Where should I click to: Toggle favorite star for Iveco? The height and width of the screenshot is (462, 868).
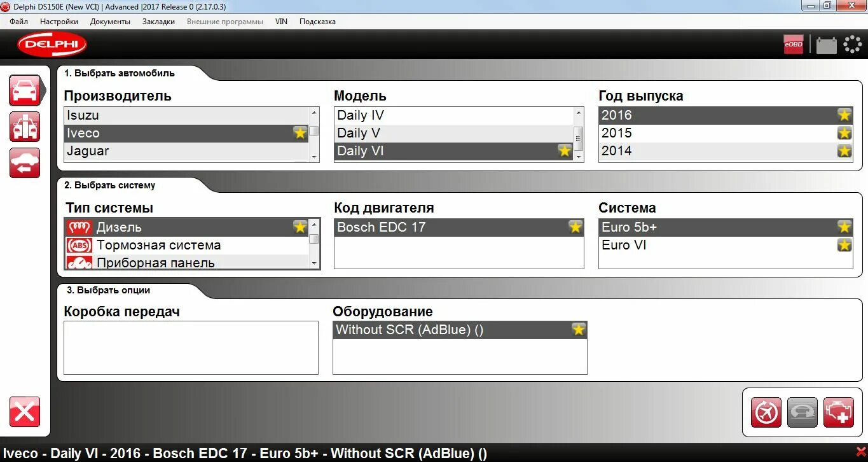[300, 133]
